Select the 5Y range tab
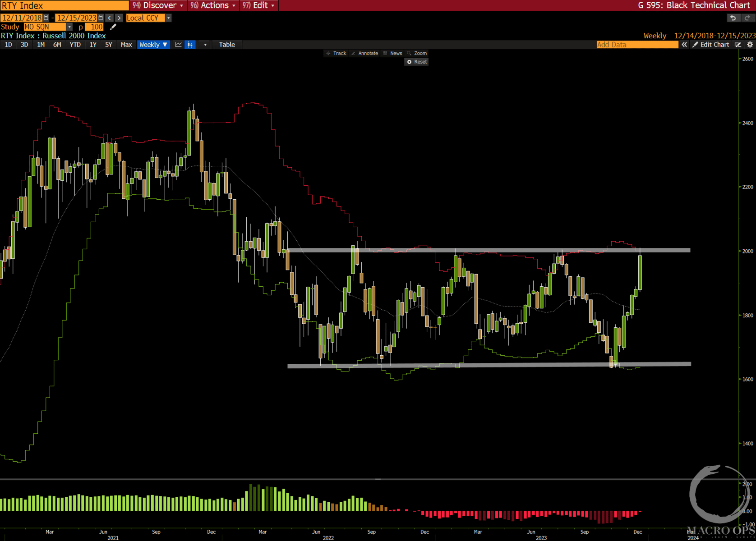Image resolution: width=756 pixels, height=541 pixels. (108, 45)
